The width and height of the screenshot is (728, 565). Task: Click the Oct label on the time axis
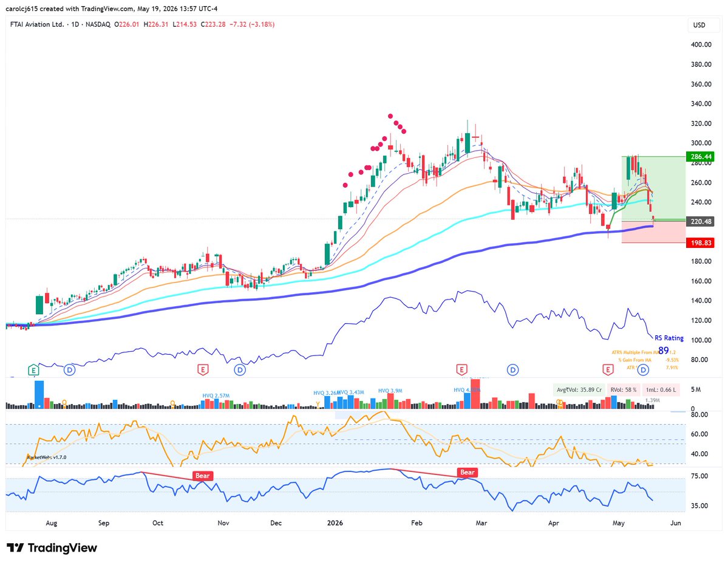158,523
